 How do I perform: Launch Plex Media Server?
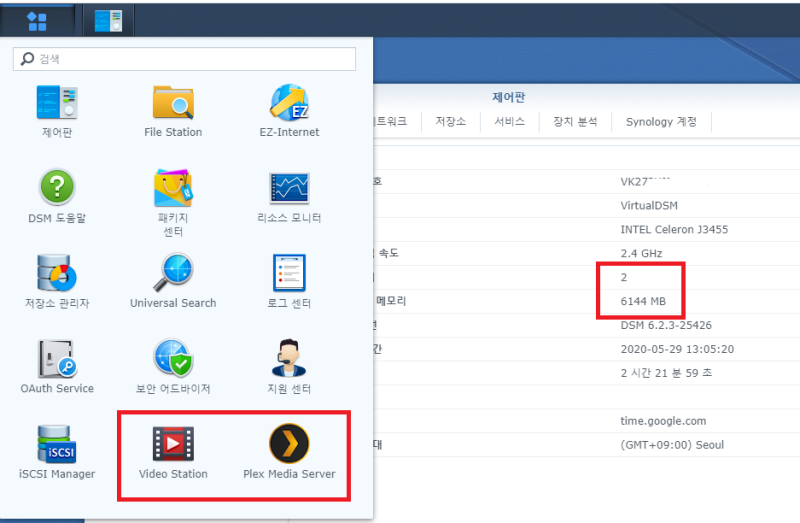(289, 453)
